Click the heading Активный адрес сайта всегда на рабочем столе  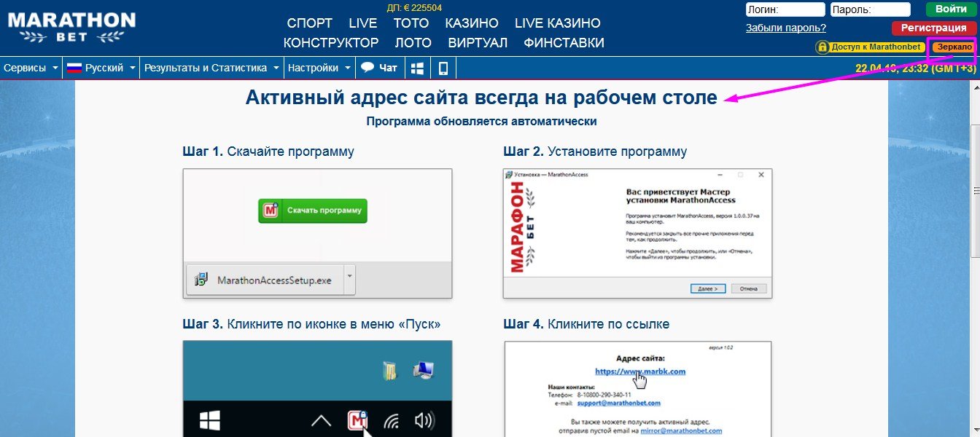(x=481, y=97)
